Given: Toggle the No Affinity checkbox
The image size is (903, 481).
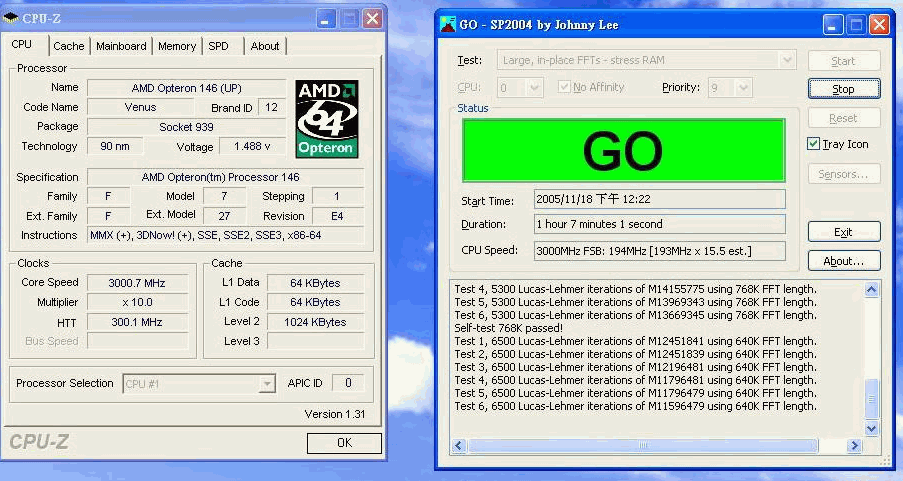Looking at the screenshot, I should click(x=564, y=87).
